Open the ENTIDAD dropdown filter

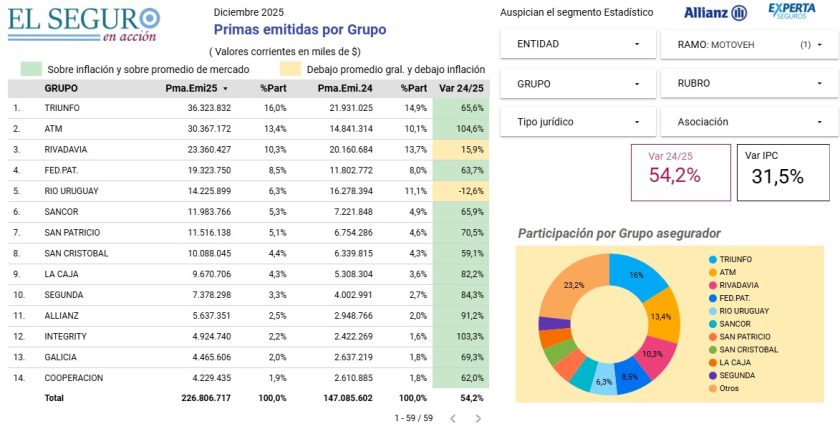[578, 44]
